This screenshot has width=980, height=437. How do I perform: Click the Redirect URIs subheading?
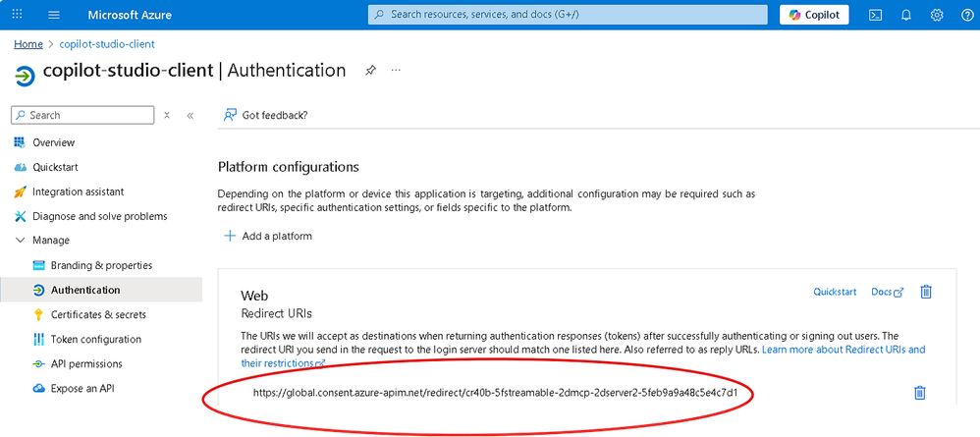pos(276,312)
